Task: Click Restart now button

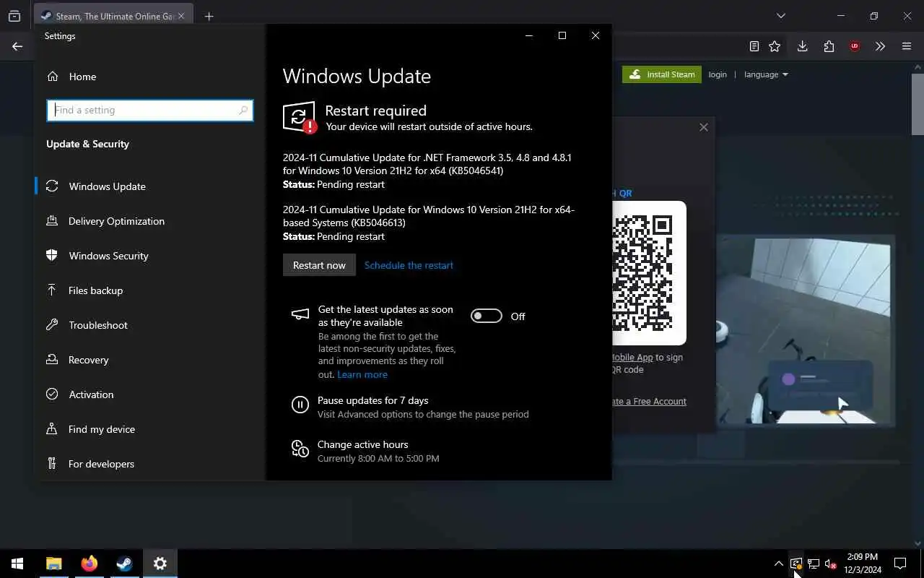Action: [319, 265]
